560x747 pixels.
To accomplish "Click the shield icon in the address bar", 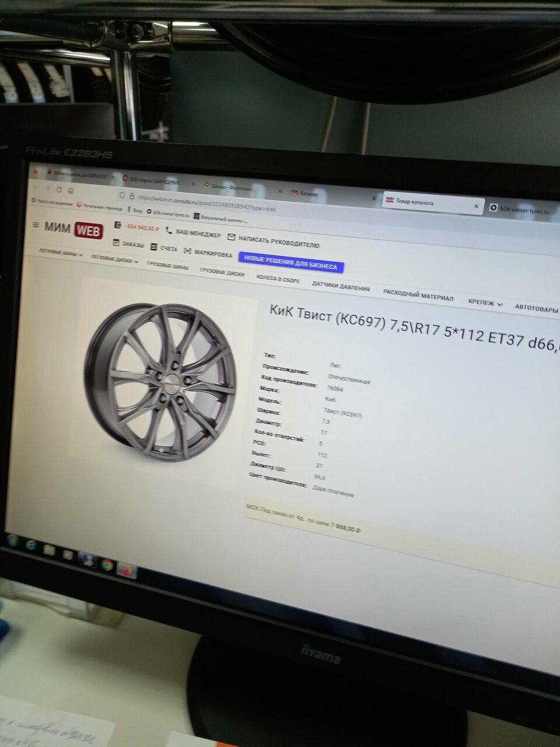I will [x=122, y=195].
